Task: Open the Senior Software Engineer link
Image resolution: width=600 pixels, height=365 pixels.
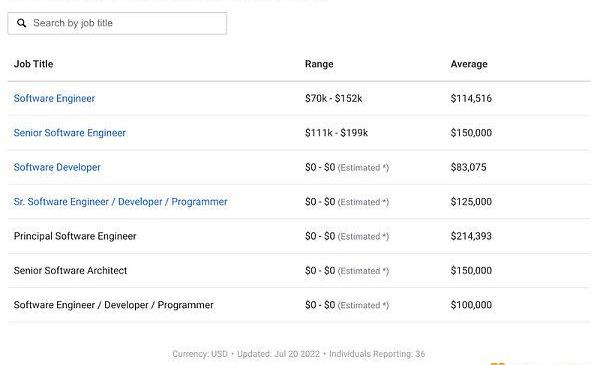Action: tap(70, 133)
